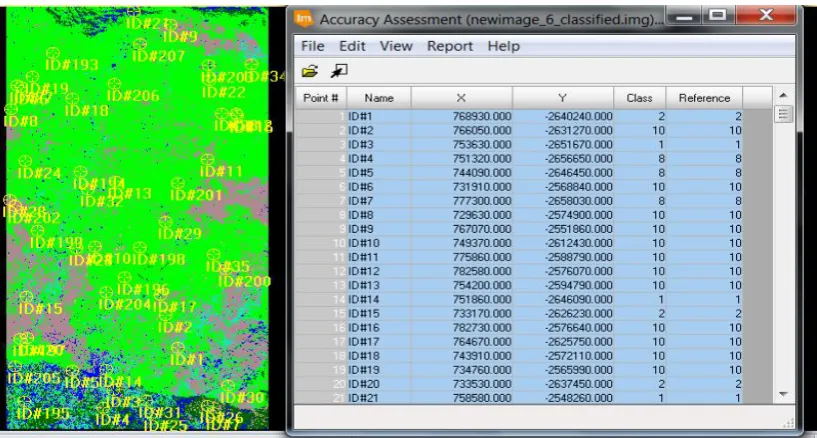Viewport: 817px width, 438px height.
Task: Select the ID#8 name cell
Action: click(x=379, y=215)
